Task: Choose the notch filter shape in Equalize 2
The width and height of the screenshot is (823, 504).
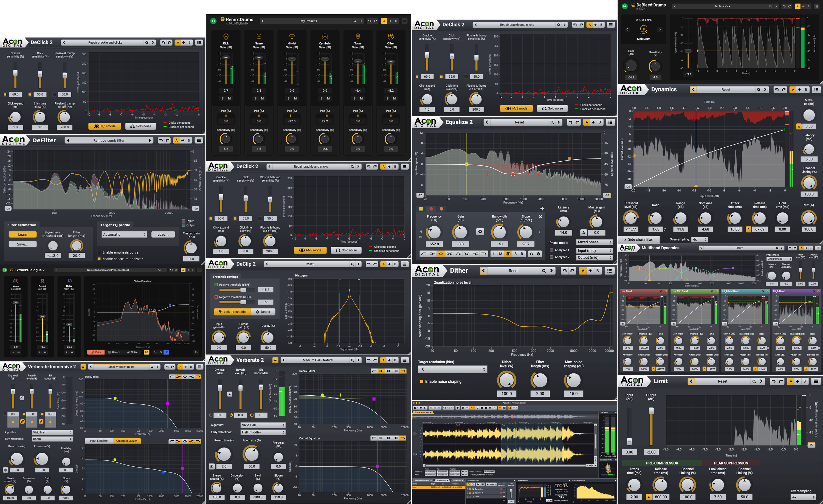Action: coord(467,254)
